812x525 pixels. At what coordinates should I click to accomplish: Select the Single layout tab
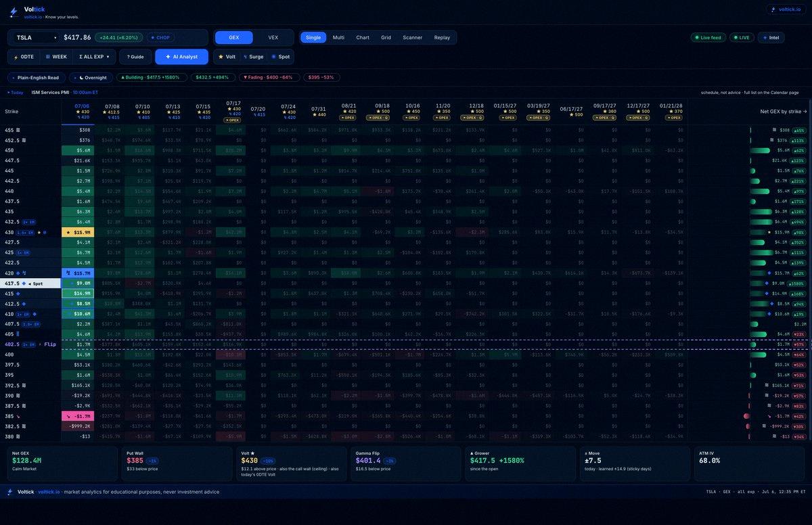313,38
